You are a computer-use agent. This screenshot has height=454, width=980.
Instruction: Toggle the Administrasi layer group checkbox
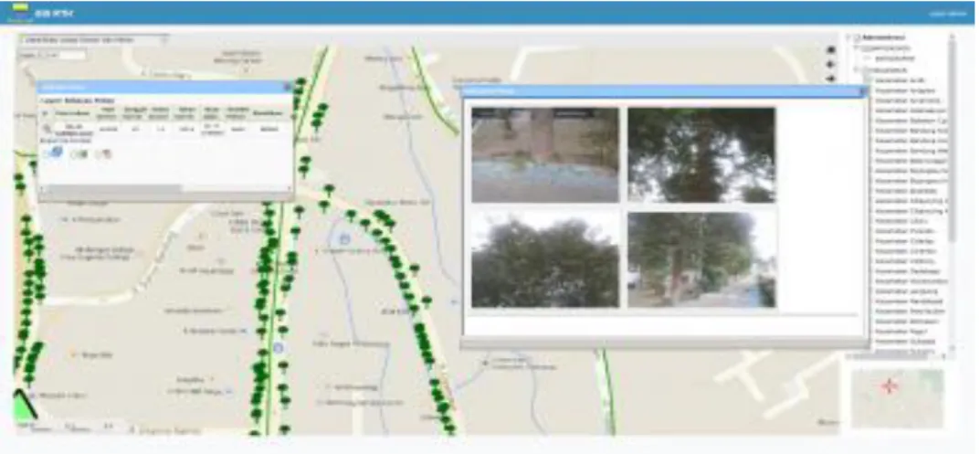point(858,37)
